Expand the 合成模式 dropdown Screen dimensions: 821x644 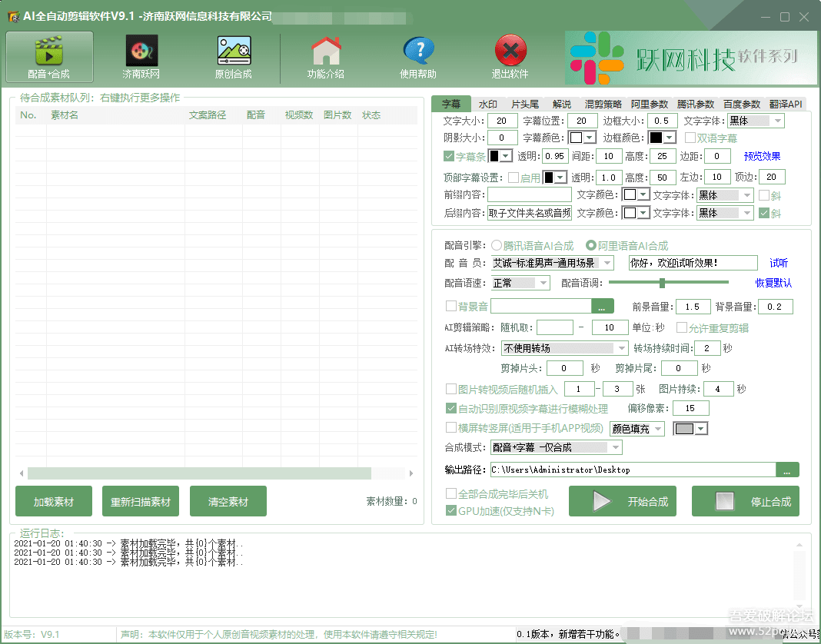557,447
